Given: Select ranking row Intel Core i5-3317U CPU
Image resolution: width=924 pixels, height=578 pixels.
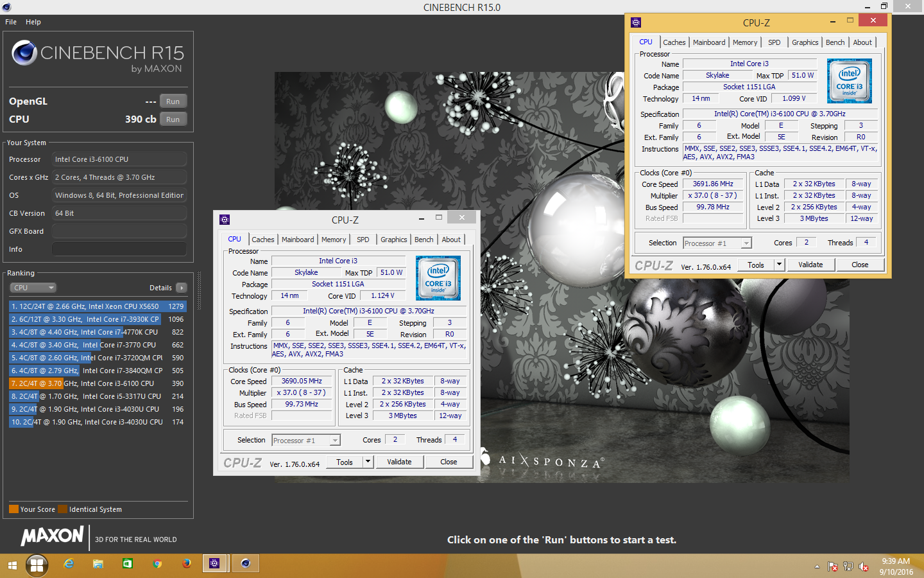Looking at the screenshot, I should coord(98,396).
